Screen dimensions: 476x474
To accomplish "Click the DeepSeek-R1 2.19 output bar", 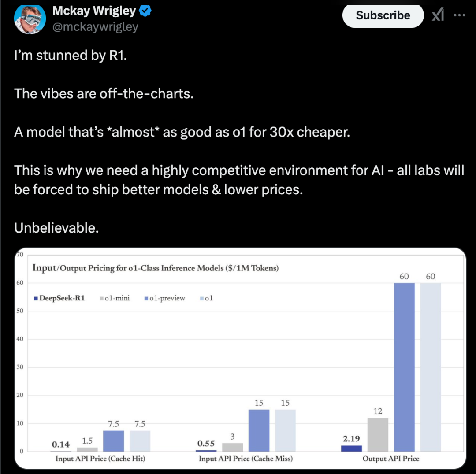I will 351,448.
